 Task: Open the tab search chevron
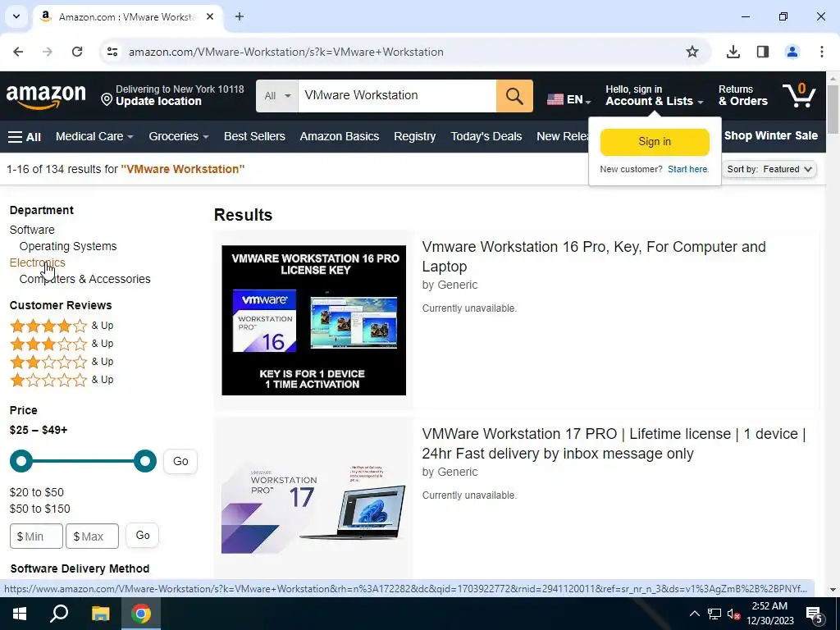pyautogui.click(x=16, y=16)
